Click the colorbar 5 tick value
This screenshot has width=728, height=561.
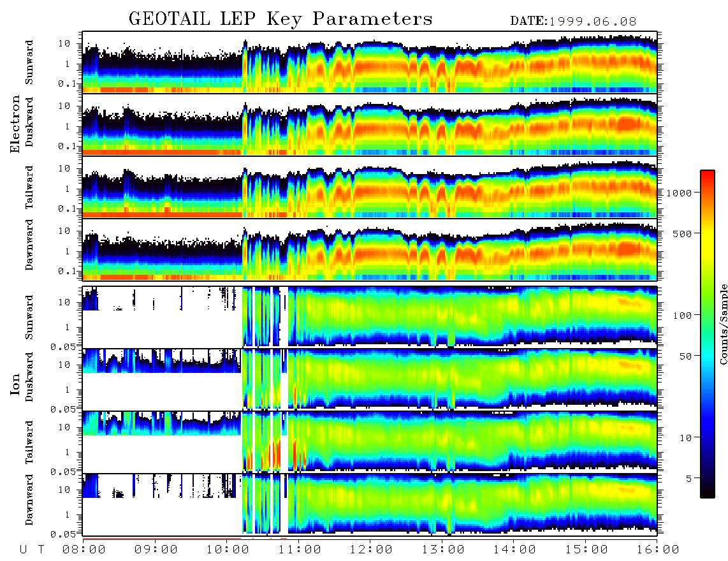[x=689, y=478]
